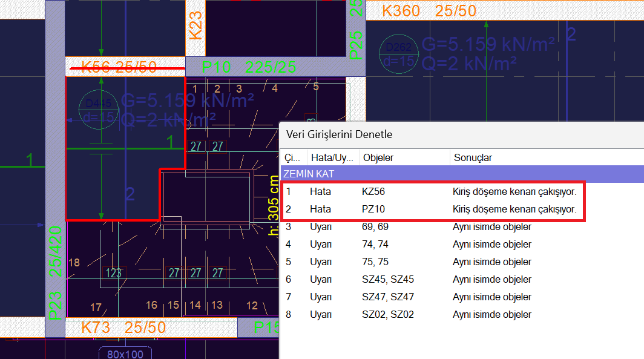Click the Hata/Uy... column header

point(332,157)
